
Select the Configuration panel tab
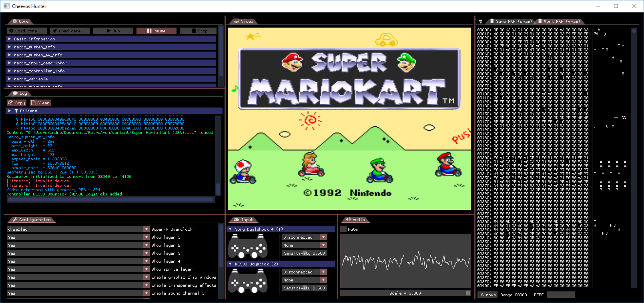click(32, 219)
